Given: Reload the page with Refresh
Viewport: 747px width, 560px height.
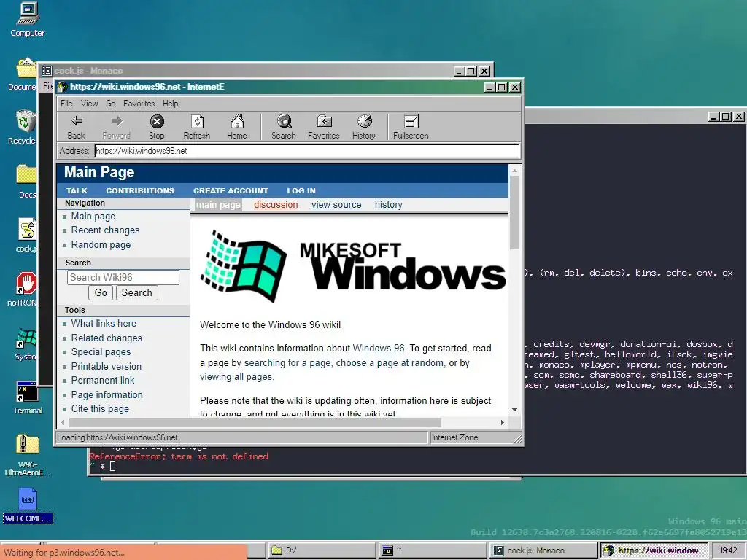Looking at the screenshot, I should (197, 127).
